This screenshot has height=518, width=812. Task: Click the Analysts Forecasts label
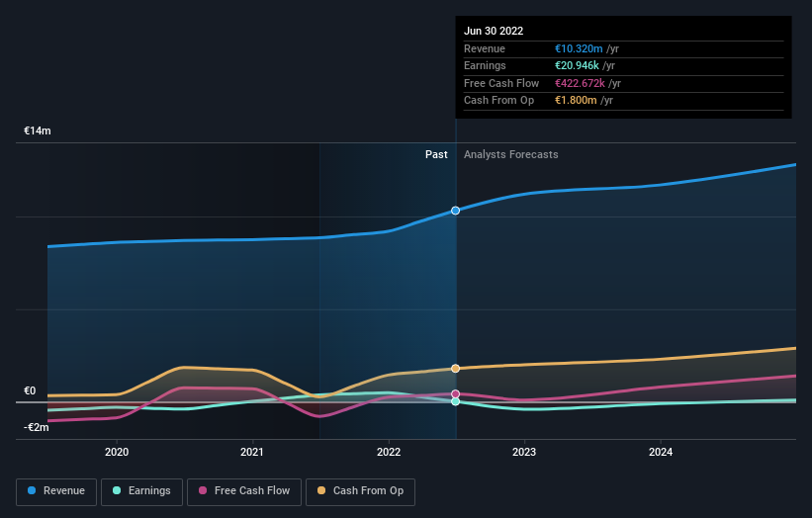point(511,154)
